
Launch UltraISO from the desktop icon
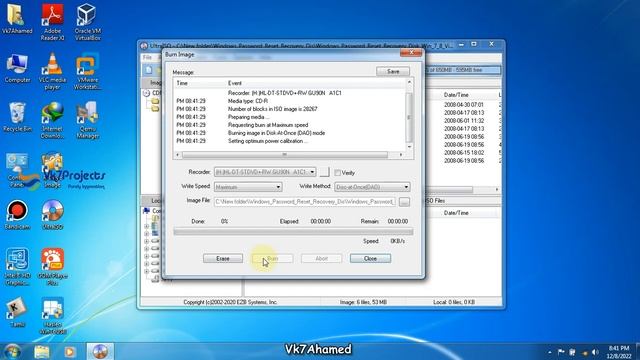[52, 215]
